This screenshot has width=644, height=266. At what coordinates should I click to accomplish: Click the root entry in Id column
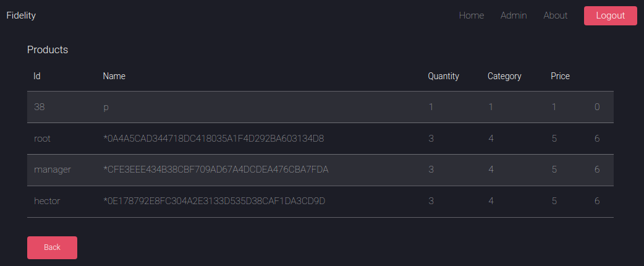[x=43, y=139]
